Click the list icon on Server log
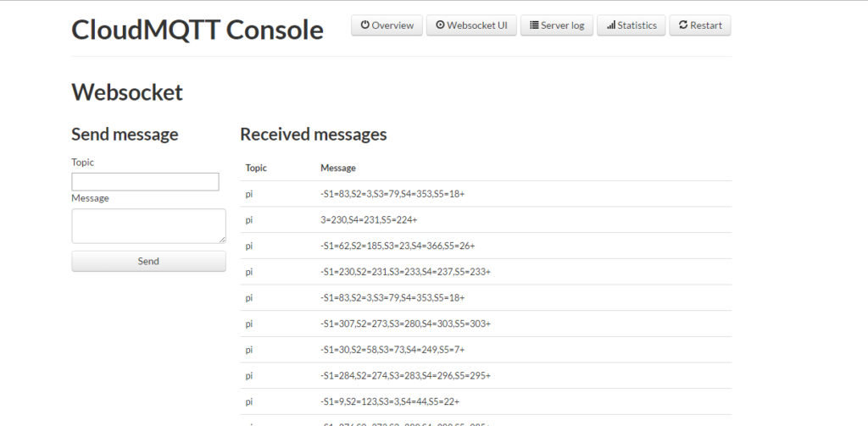Screen dimensions: 868x426 click(534, 25)
